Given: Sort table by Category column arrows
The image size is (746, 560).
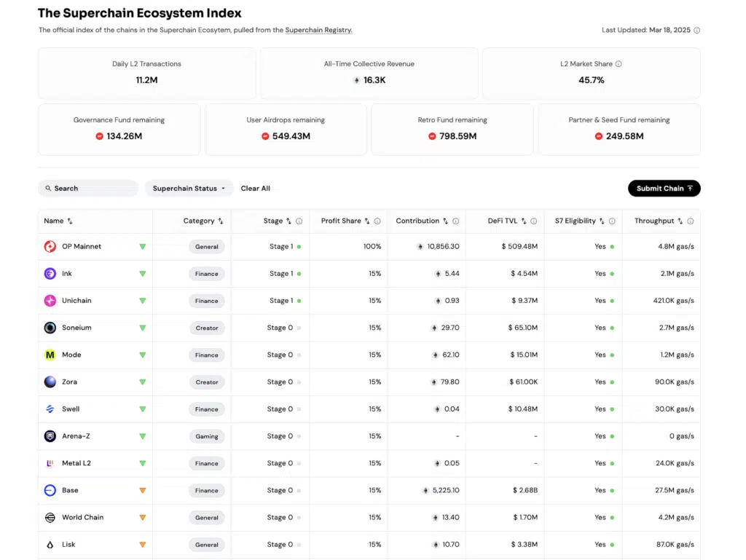Looking at the screenshot, I should coord(220,221).
